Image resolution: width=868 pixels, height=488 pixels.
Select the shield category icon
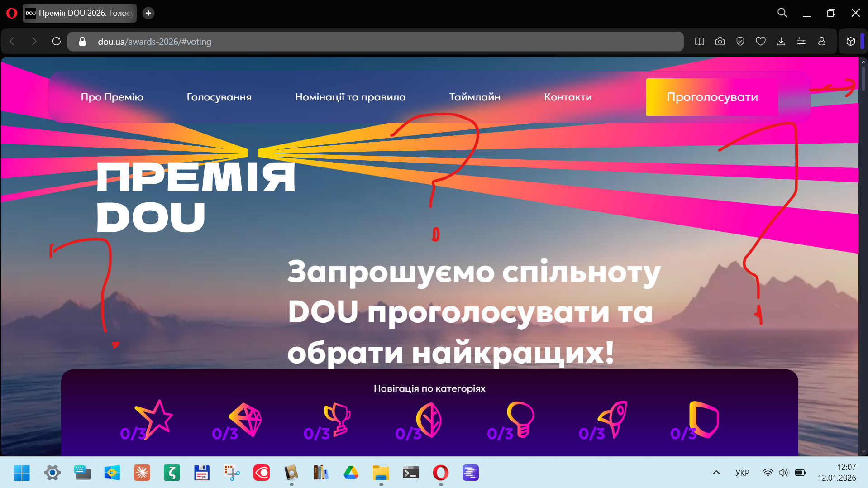[x=704, y=420]
